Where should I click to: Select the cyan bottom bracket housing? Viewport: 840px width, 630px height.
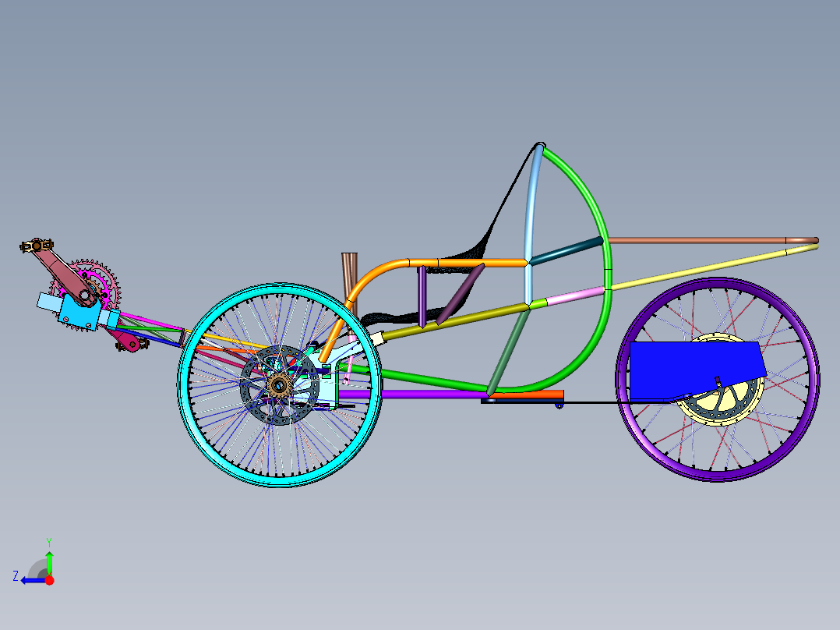coord(79,313)
